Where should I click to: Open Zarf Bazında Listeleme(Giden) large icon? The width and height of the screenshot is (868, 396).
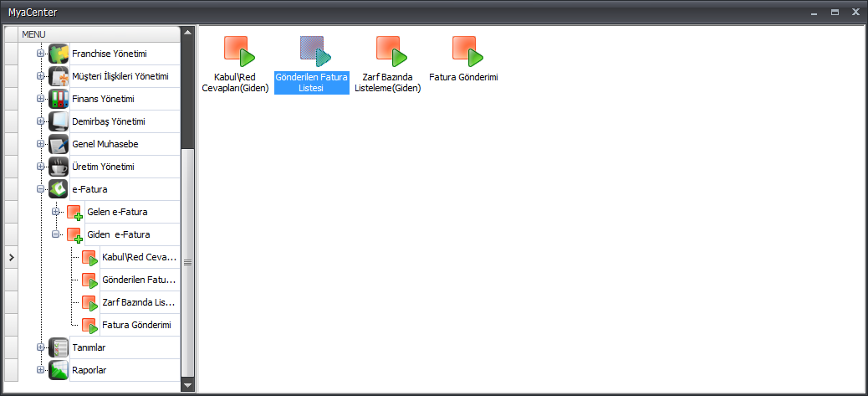tap(391, 50)
